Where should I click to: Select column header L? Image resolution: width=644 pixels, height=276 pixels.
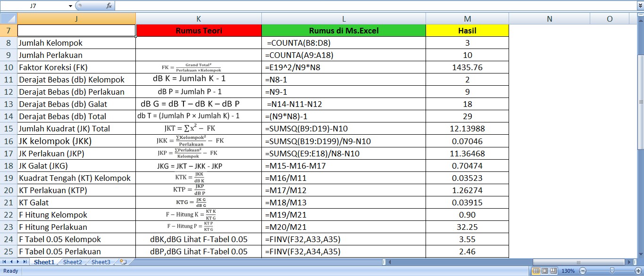(343, 19)
